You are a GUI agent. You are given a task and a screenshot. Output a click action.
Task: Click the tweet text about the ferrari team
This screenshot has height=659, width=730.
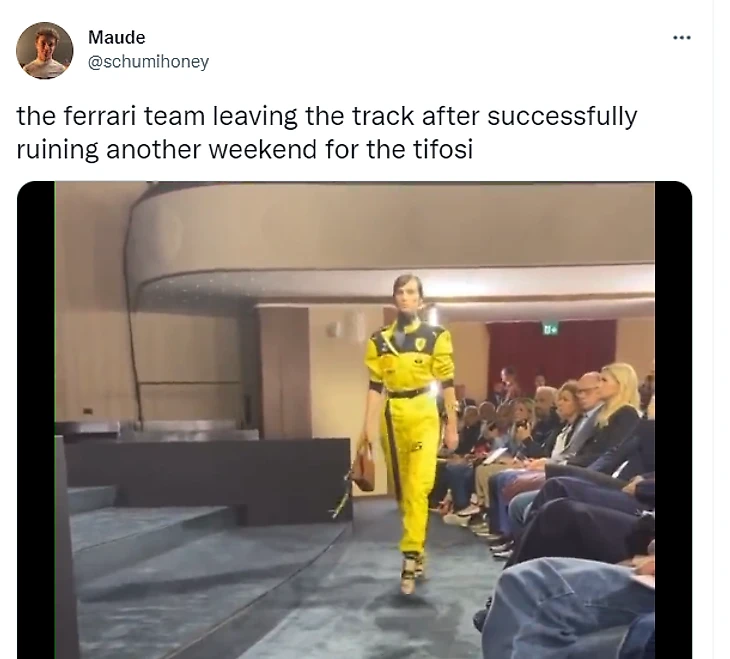tap(327, 133)
